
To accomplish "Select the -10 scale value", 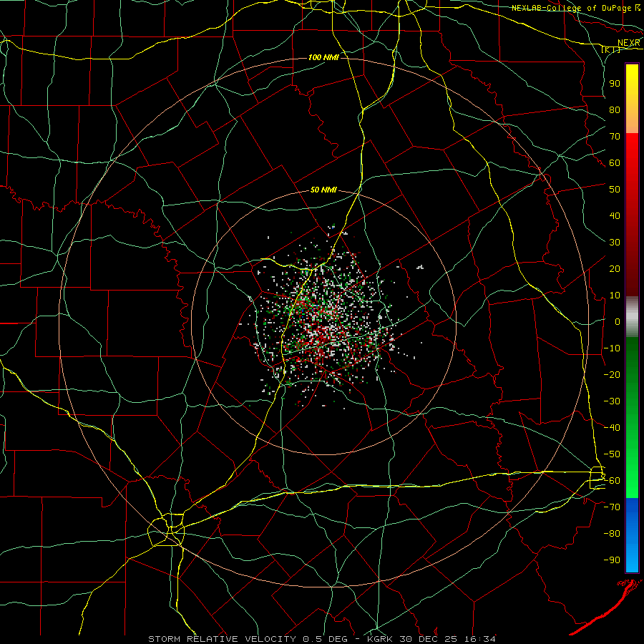I will click(x=612, y=348).
